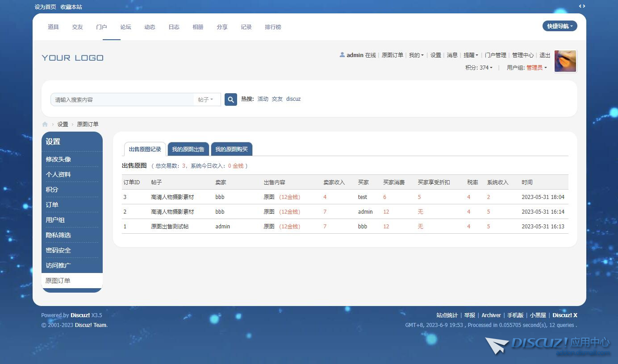Click in the search content input field
Image resolution: width=618 pixels, height=364 pixels.
click(123, 100)
